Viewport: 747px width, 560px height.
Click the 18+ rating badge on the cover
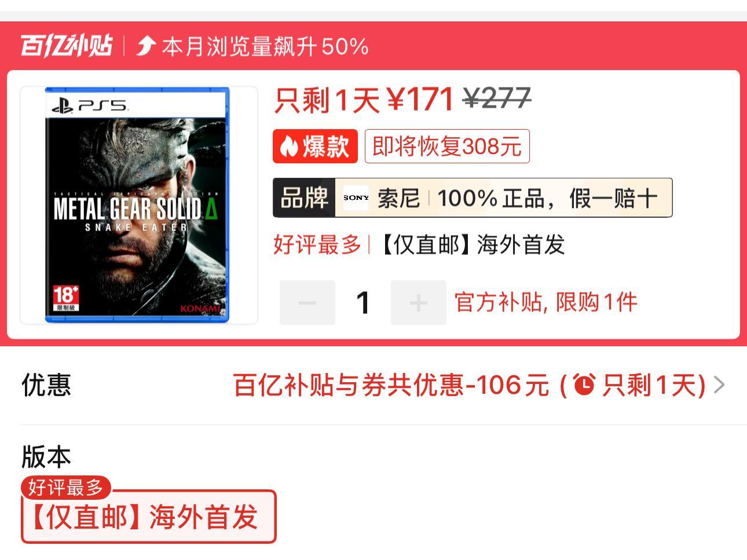point(65,298)
